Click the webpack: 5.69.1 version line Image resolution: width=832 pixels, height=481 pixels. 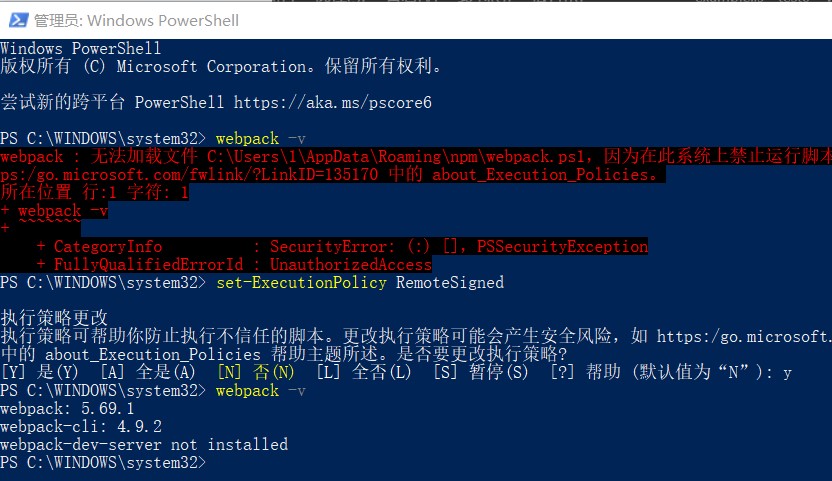coord(67,408)
